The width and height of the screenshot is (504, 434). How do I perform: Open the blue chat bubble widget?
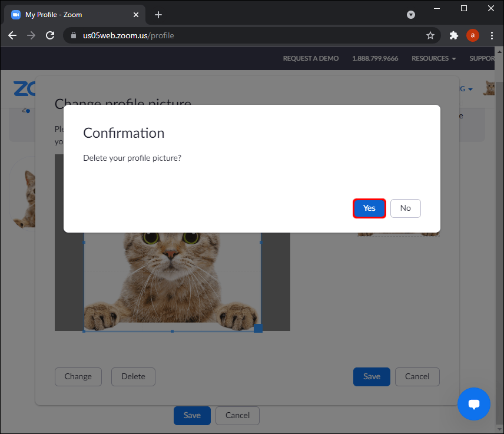pos(473,404)
